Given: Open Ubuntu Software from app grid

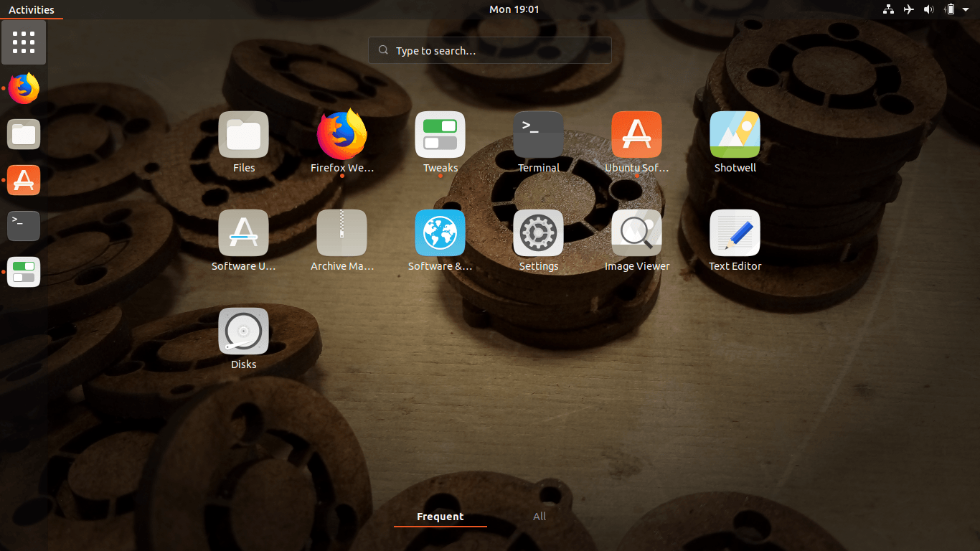Looking at the screenshot, I should (x=636, y=135).
